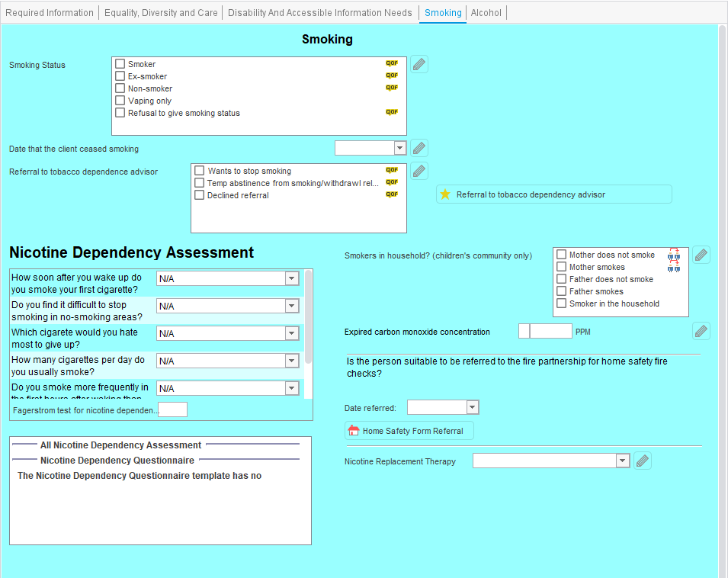Open dropdown for smoke more frequently question
This screenshot has height=578, width=728.
click(x=291, y=388)
